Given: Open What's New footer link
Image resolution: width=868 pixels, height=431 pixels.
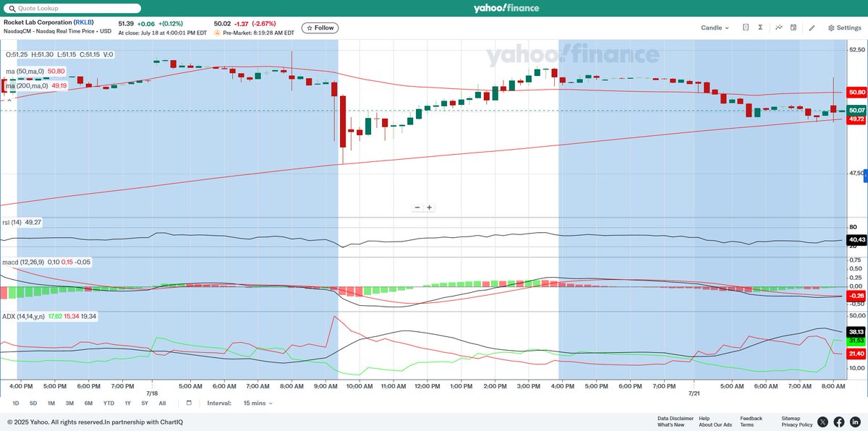Looking at the screenshot, I should (671, 424).
